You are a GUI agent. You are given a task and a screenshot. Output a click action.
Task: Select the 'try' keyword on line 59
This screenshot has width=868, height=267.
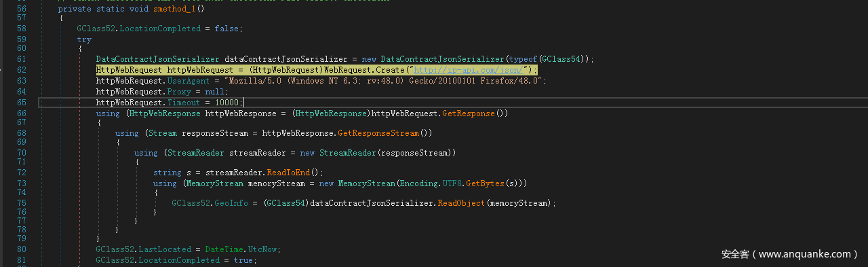coord(84,39)
